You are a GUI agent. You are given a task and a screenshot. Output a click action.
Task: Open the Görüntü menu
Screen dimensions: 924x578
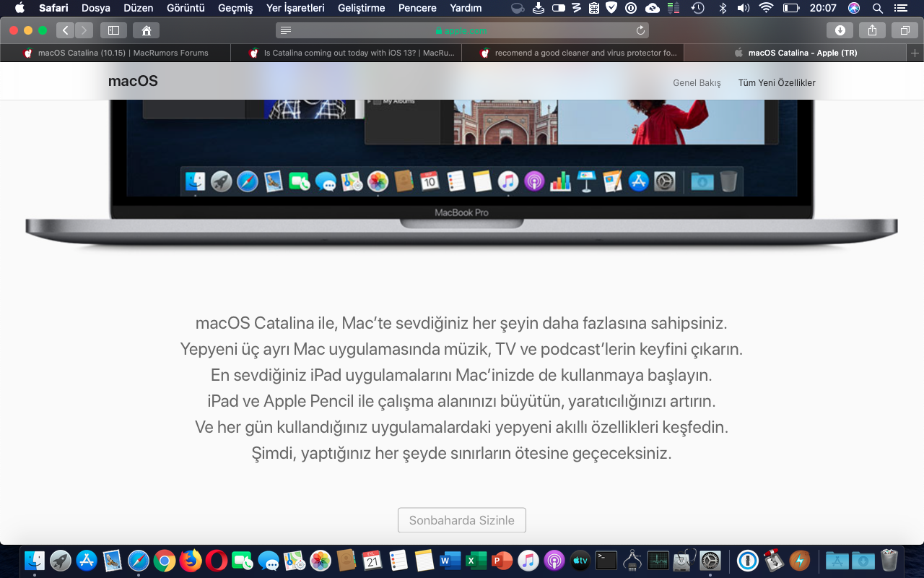pos(186,8)
